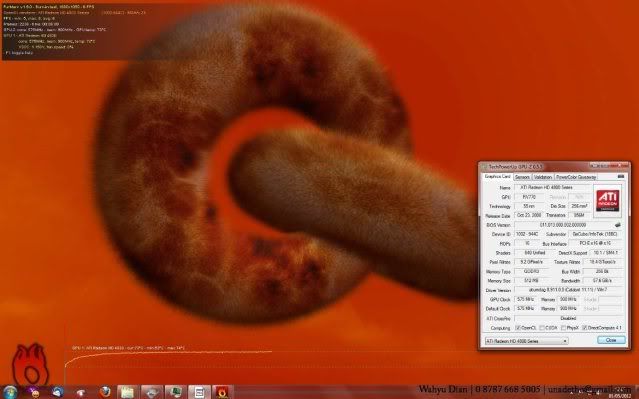Toggle the PhysX checkbox

564,328
